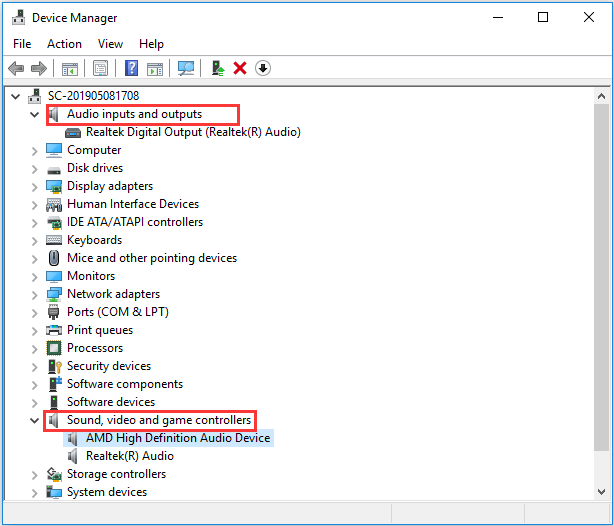Select the Disk drives label

click(95, 168)
